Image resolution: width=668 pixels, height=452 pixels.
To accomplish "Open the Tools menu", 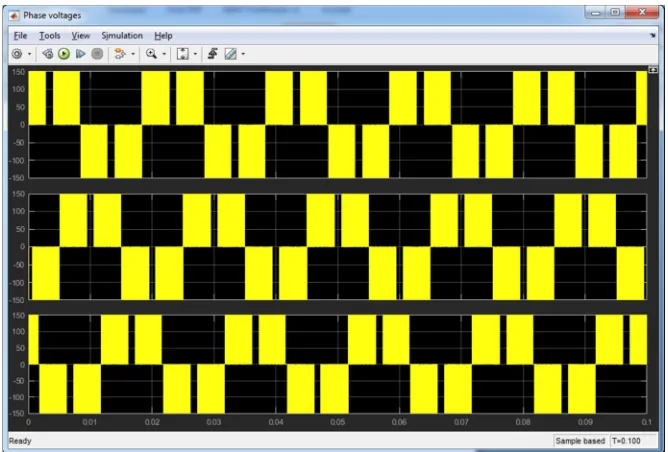I will pyautogui.click(x=50, y=36).
